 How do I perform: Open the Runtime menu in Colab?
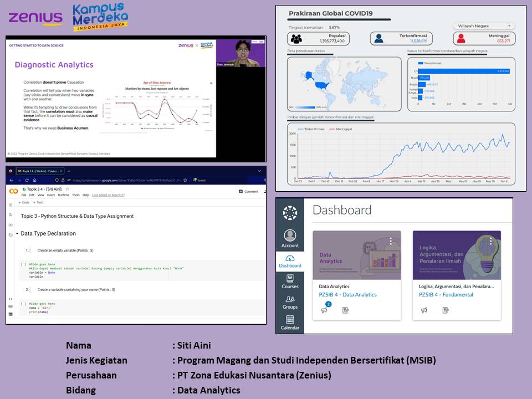coord(63,195)
